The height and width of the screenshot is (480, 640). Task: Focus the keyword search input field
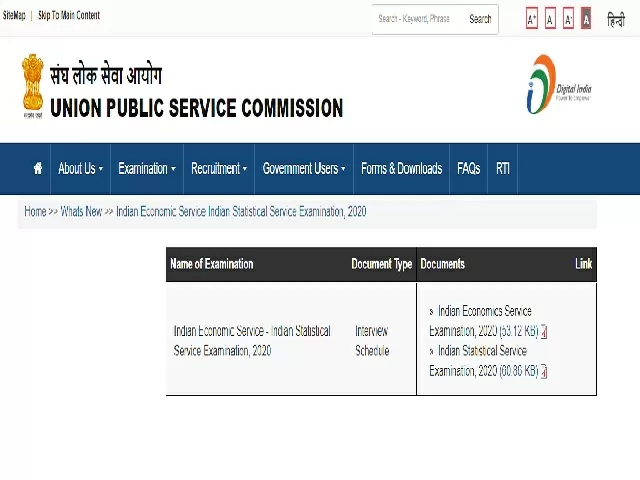point(416,19)
